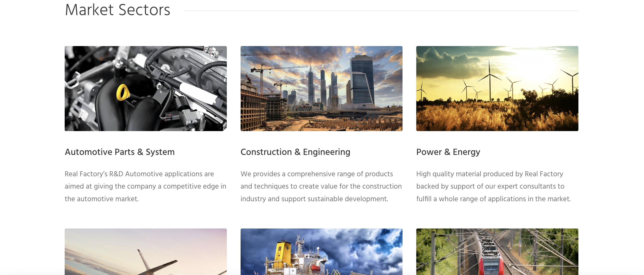Open the construction skyline image
The image size is (644, 275).
coord(321,88)
